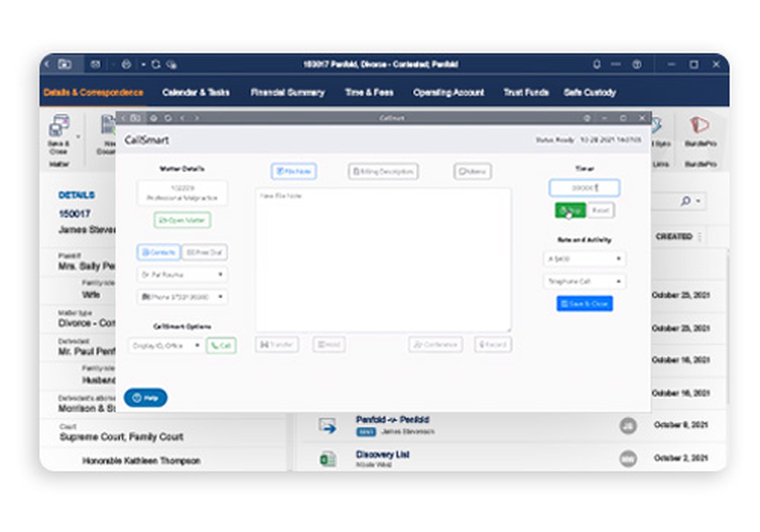Click the Record call icon
Image resolution: width=760 pixels, height=532 pixels.
493,344
